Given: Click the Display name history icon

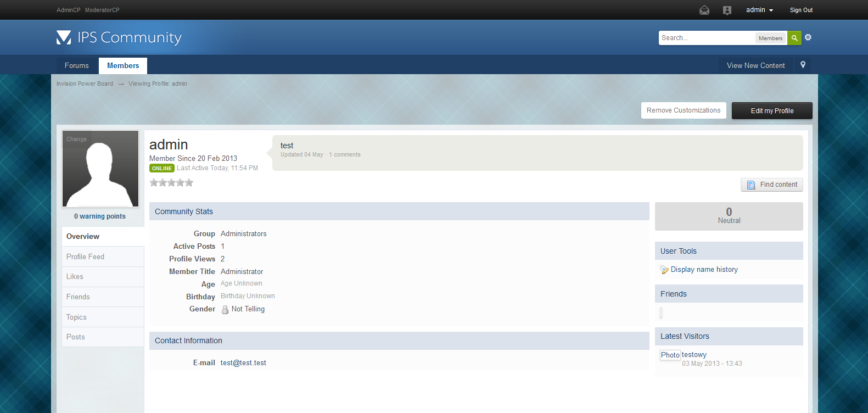Looking at the screenshot, I should [664, 270].
